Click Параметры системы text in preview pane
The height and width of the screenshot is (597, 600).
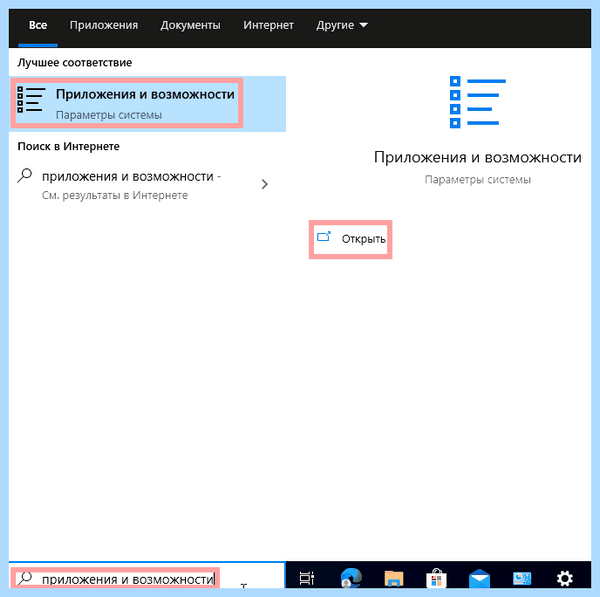click(478, 179)
